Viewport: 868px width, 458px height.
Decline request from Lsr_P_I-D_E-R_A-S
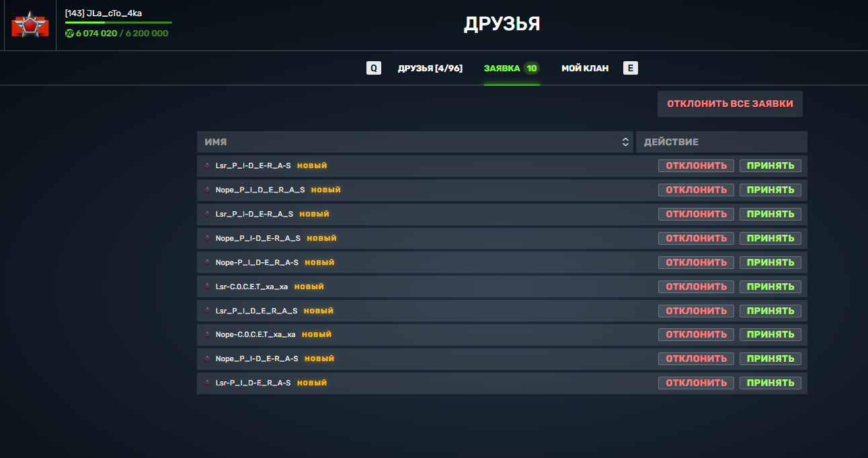coord(696,165)
